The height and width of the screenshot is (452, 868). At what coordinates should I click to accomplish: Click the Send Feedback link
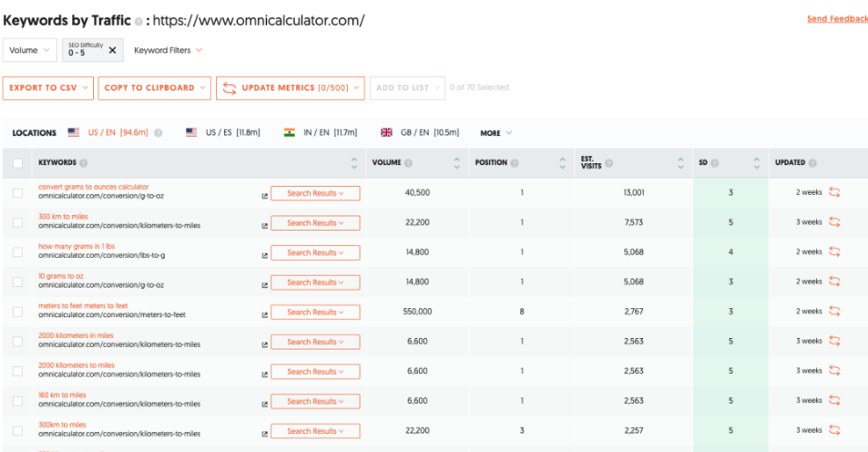tap(837, 19)
